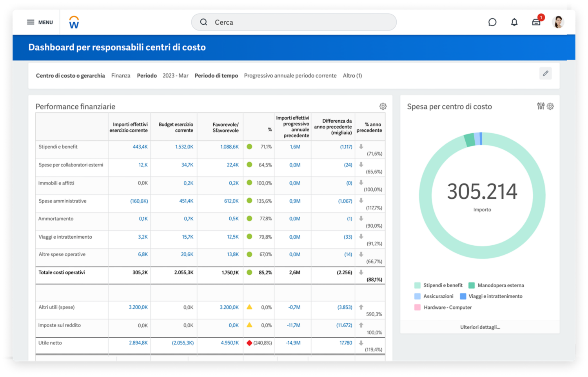Click the Workday logo home icon
Viewport: 588px width, 377px height.
pyautogui.click(x=74, y=22)
